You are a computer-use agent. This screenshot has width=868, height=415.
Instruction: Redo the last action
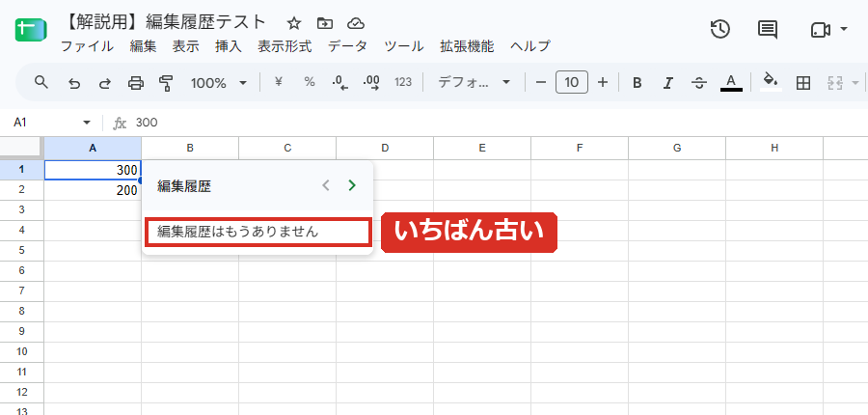click(x=104, y=83)
